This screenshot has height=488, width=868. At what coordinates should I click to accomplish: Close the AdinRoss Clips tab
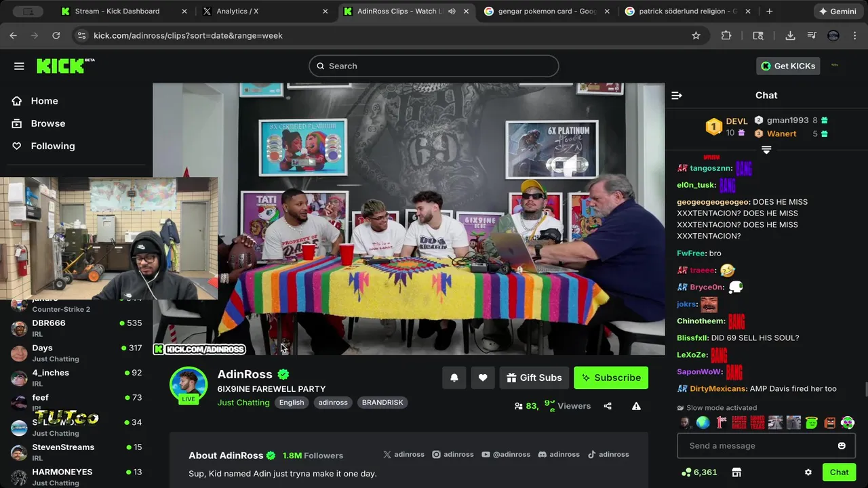click(x=467, y=12)
